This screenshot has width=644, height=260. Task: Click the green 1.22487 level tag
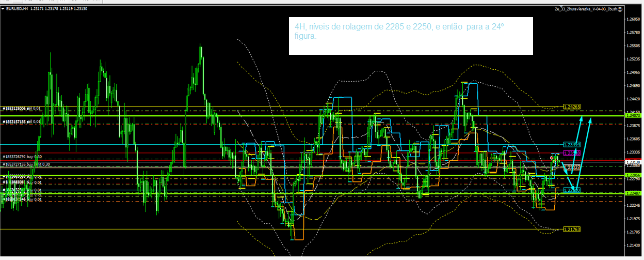pyautogui.click(x=633, y=193)
